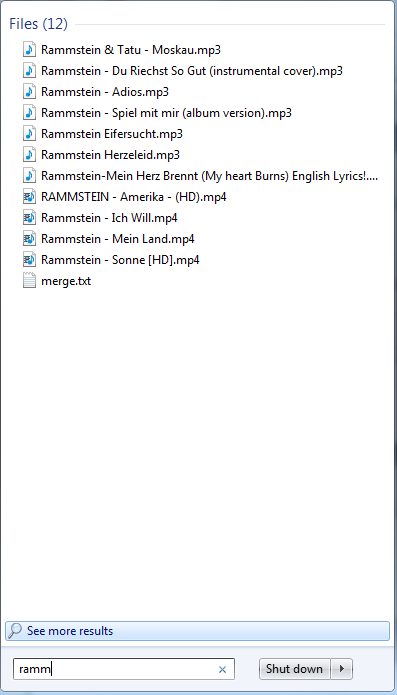The height and width of the screenshot is (695, 397).
Task: Click the video icon beside Sonne [HD].mp4
Action: click(x=29, y=260)
